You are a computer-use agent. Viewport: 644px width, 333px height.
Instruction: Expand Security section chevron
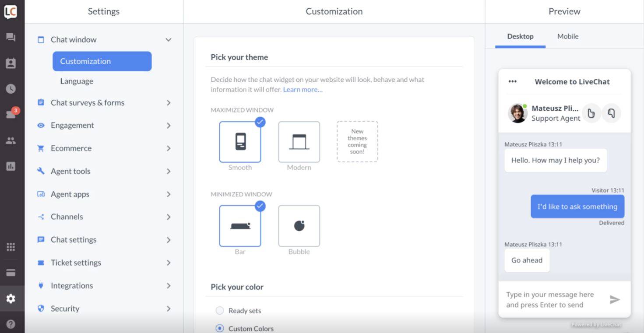[x=169, y=308]
